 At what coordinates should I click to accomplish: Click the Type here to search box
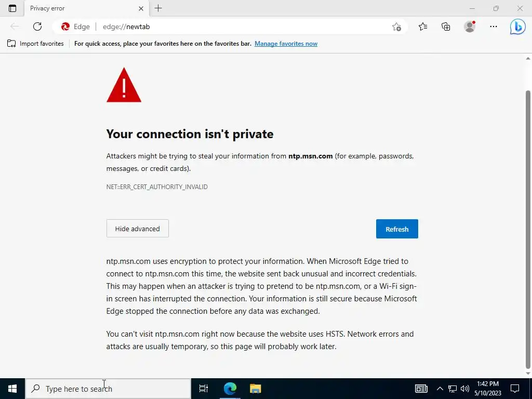coord(108,389)
